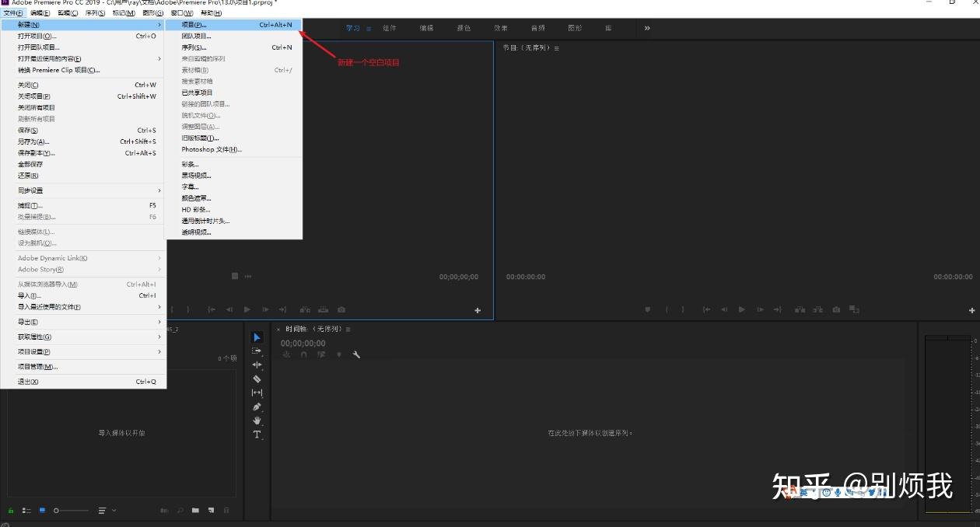Open sort icons dropdown in project panel
Screen dimensions: 980x527
coord(107,511)
